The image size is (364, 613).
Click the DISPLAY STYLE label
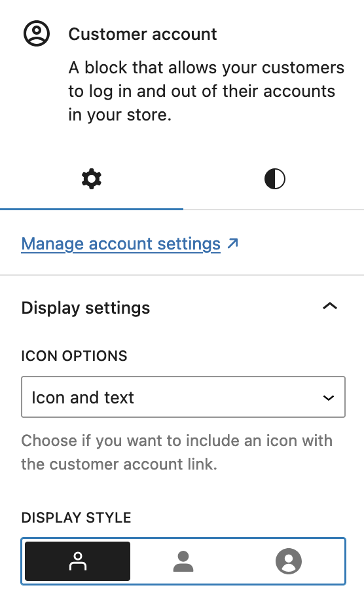[76, 517]
